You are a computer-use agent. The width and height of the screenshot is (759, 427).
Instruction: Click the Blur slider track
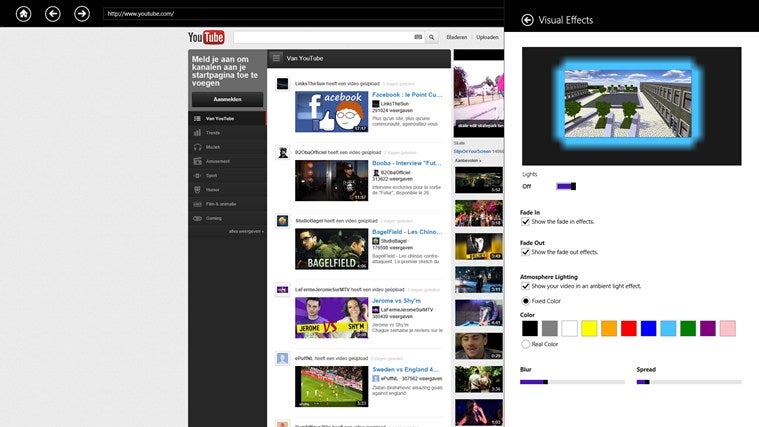(572, 382)
